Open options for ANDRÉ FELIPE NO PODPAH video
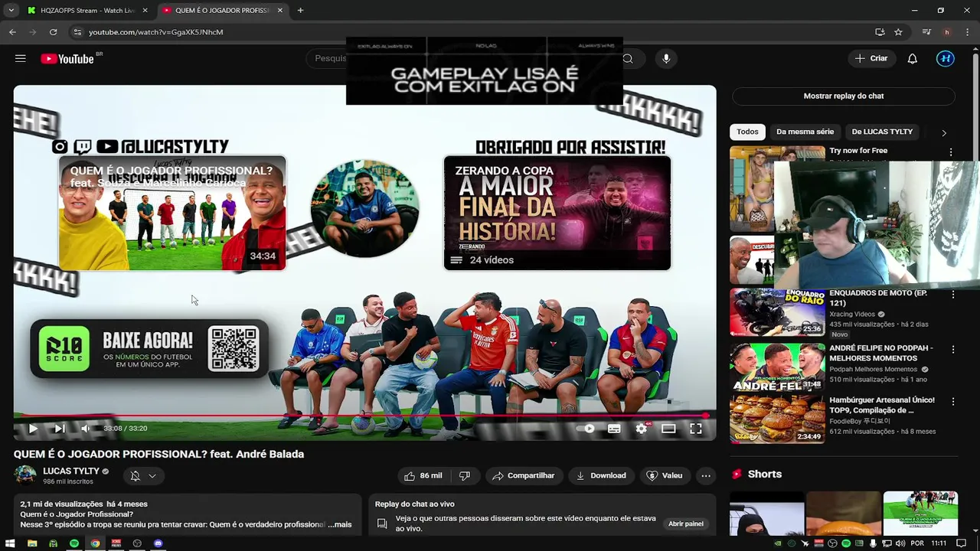The image size is (980, 551). (x=953, y=350)
